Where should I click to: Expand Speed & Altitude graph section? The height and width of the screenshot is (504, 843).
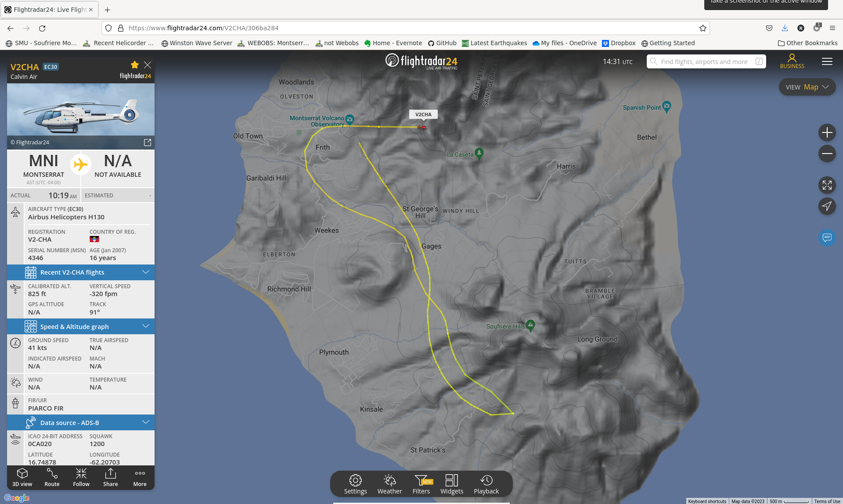(81, 326)
